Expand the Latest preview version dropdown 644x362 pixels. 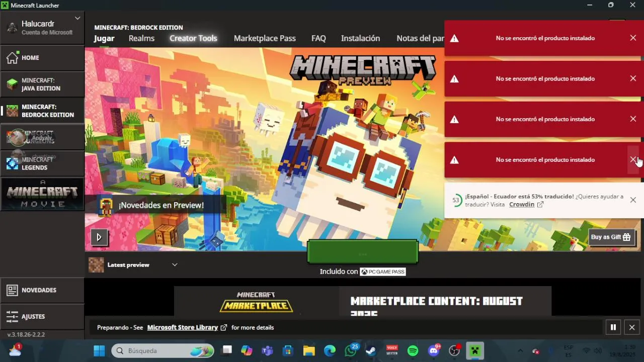pos(133,265)
